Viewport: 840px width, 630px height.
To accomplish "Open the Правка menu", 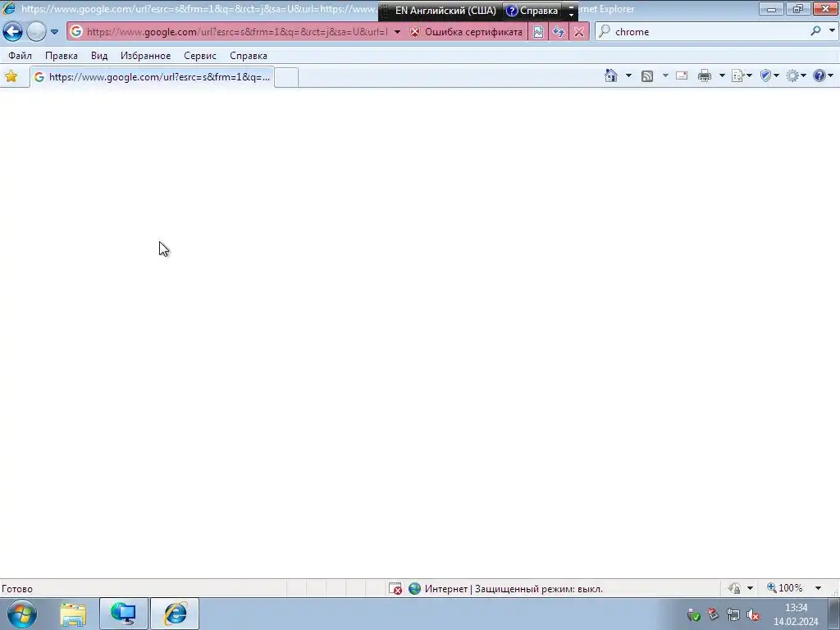I will [x=62, y=56].
